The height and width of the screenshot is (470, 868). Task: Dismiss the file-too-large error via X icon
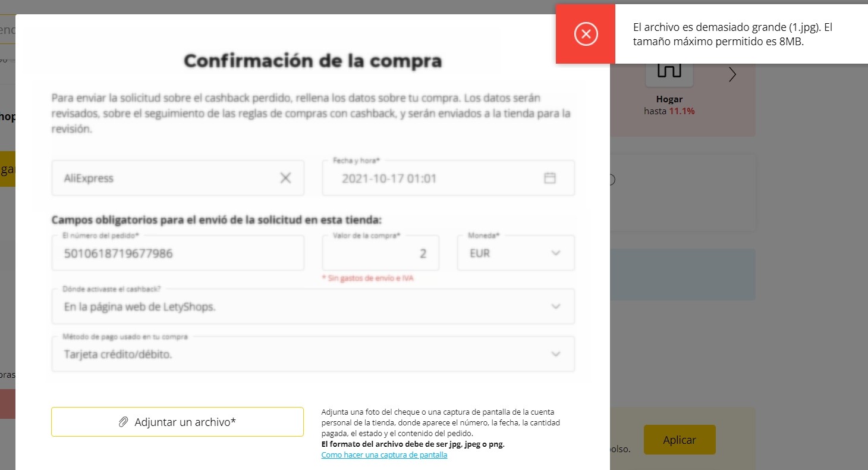(586, 34)
